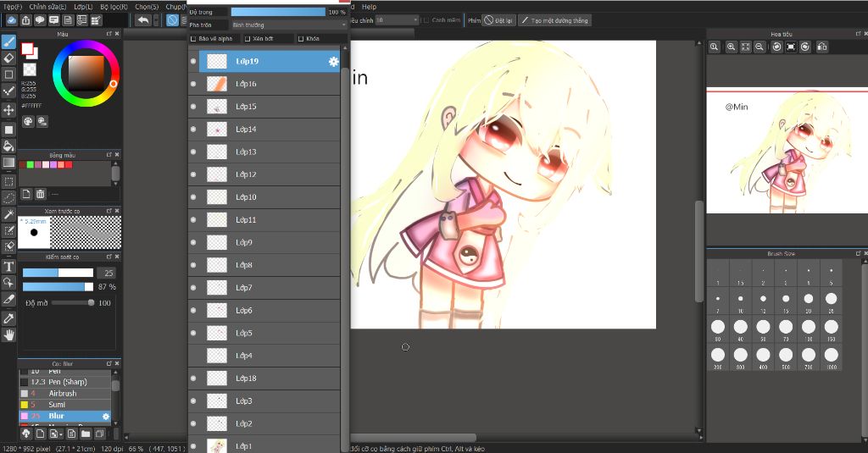The image size is (868, 453).
Task: Enable the Khóa layer lock checkbox
Action: click(x=301, y=39)
